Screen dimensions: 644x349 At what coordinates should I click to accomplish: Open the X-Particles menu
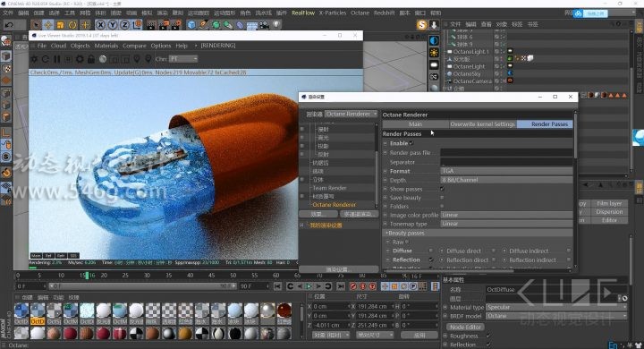click(332, 13)
